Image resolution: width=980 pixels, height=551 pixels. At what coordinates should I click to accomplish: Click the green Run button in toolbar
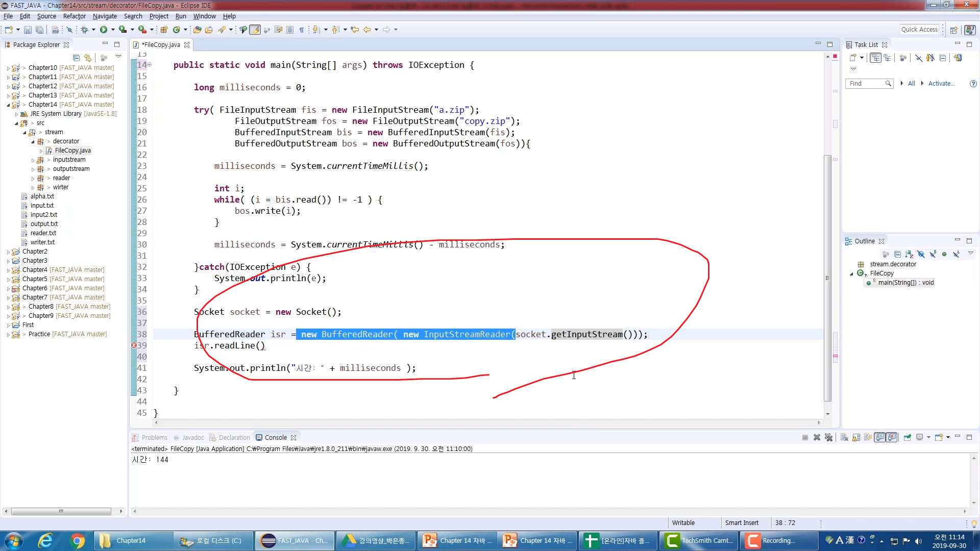pos(104,30)
